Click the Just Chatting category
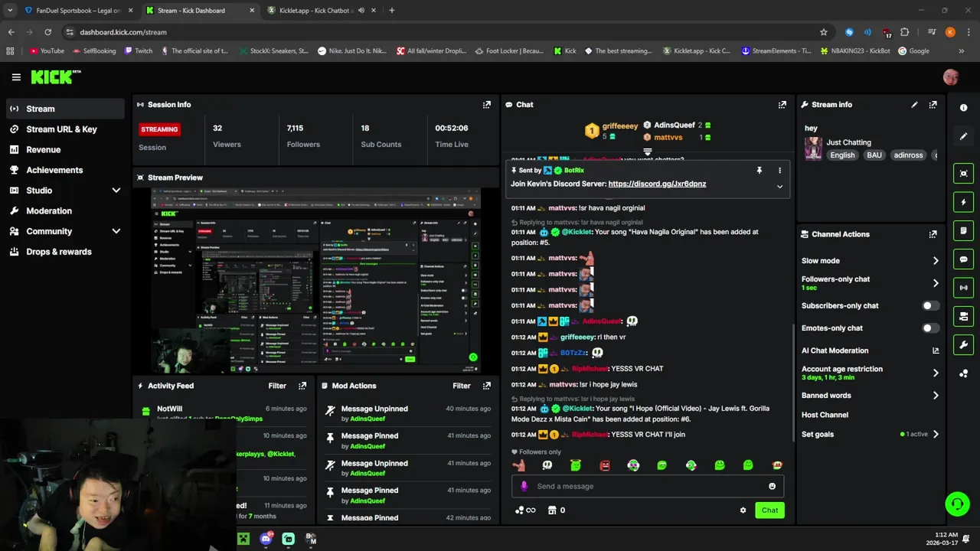The image size is (980, 551). coord(848,142)
